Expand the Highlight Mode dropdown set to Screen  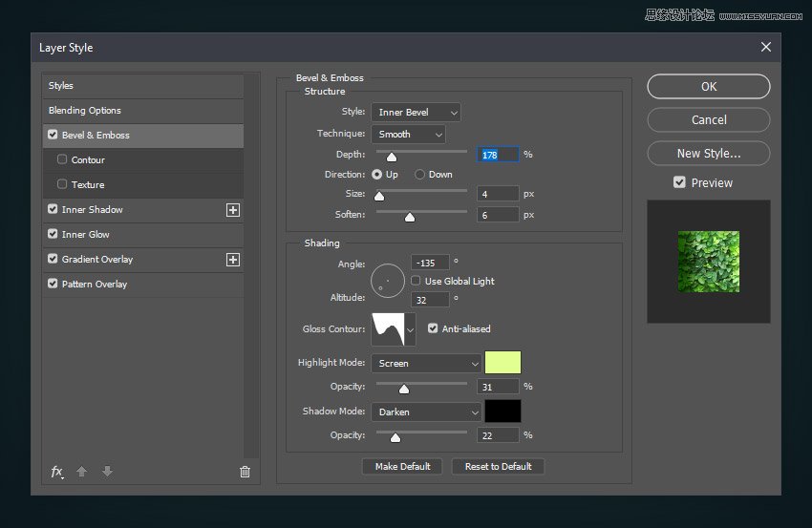pyautogui.click(x=426, y=364)
